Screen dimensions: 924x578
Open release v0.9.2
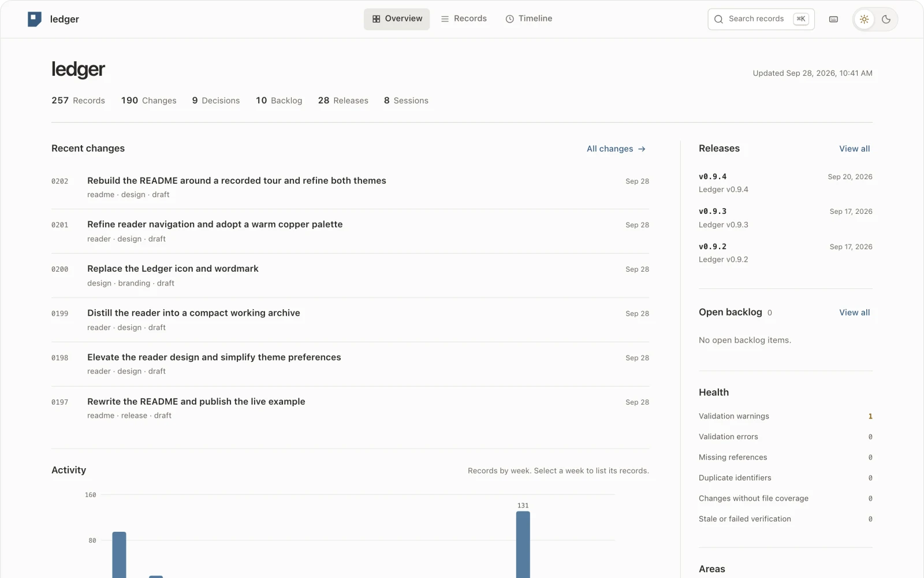tap(785, 253)
